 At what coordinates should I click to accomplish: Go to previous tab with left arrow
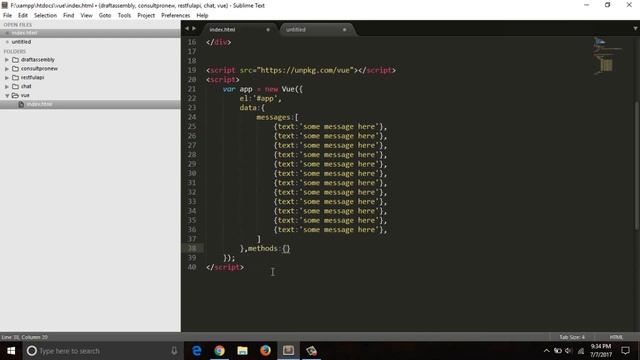[187, 29]
